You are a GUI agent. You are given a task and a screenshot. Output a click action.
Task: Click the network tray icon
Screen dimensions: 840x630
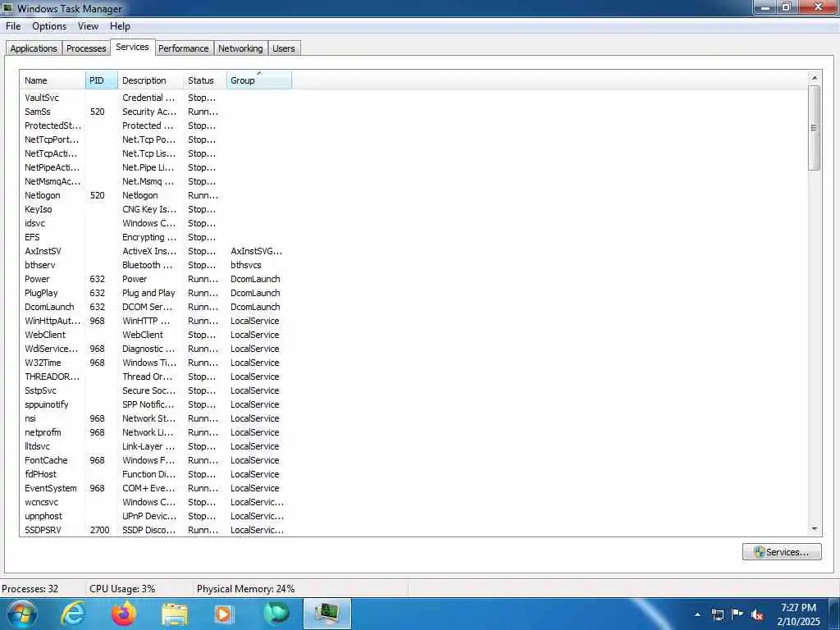point(717,614)
